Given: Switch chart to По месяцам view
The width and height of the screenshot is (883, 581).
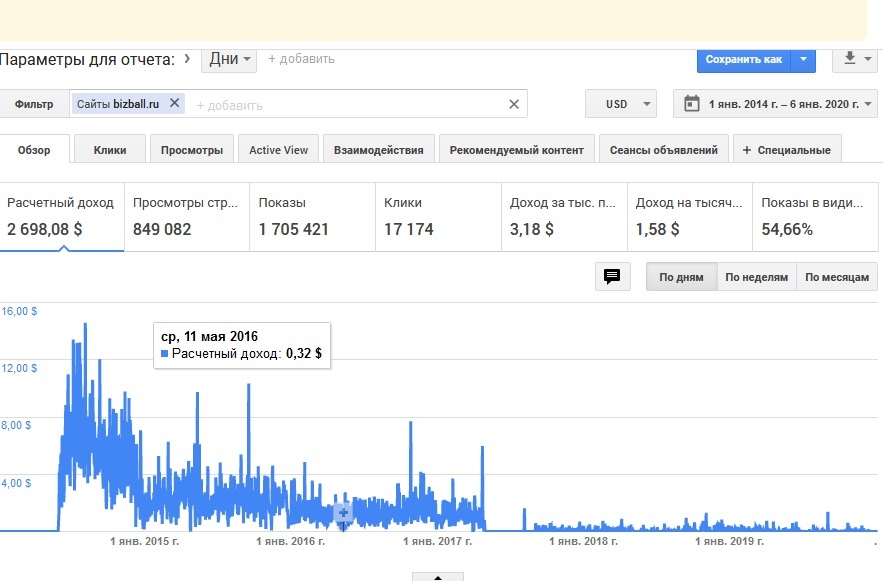Looking at the screenshot, I should coord(837,277).
